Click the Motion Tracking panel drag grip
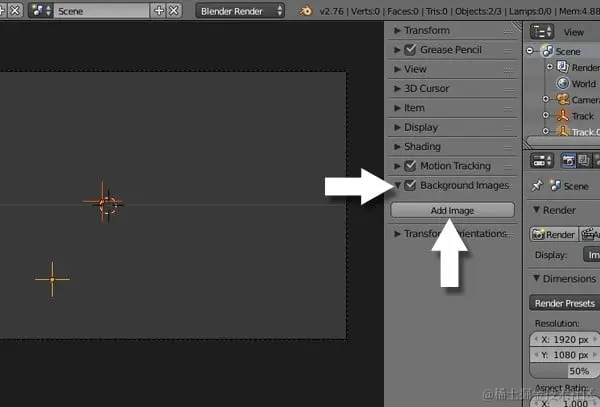Image resolution: width=600 pixels, height=407 pixels. pos(508,167)
